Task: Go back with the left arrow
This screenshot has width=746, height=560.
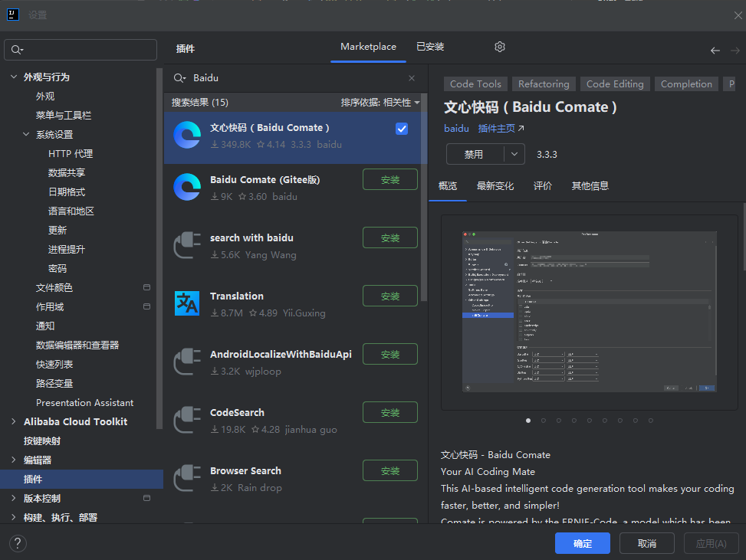Action: [x=715, y=51]
